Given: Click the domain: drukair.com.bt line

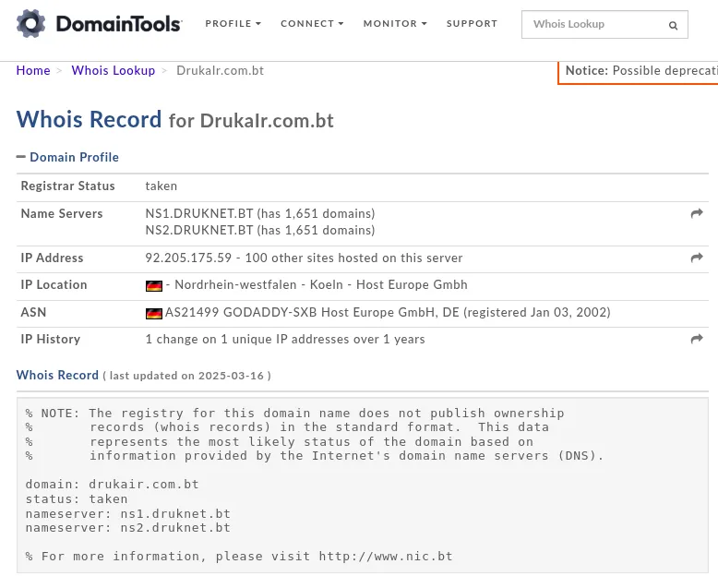Looking at the screenshot, I should tap(113, 485).
